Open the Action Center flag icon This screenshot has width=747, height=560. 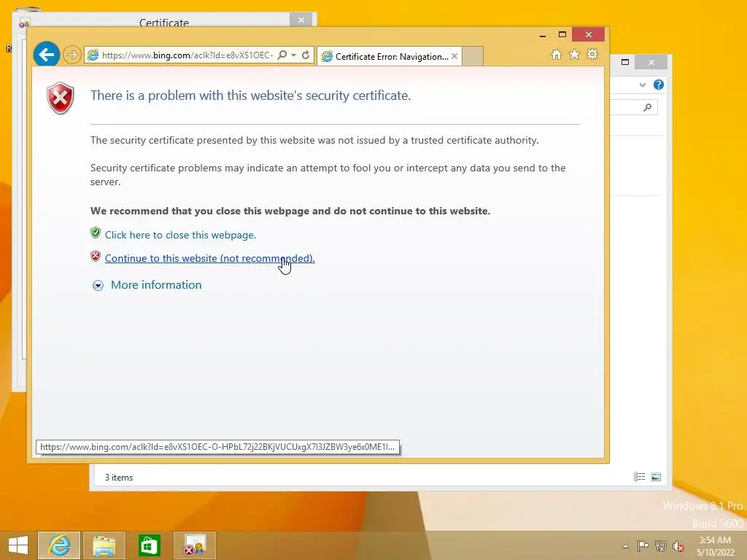point(643,545)
